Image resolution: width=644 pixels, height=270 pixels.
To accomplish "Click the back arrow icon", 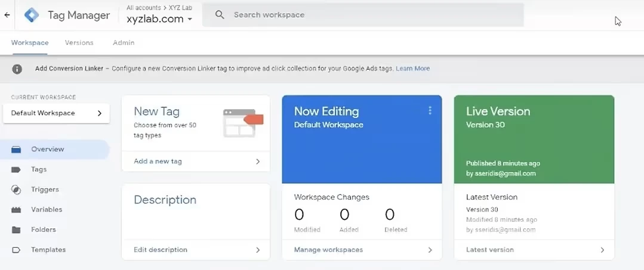I will pos(7,15).
